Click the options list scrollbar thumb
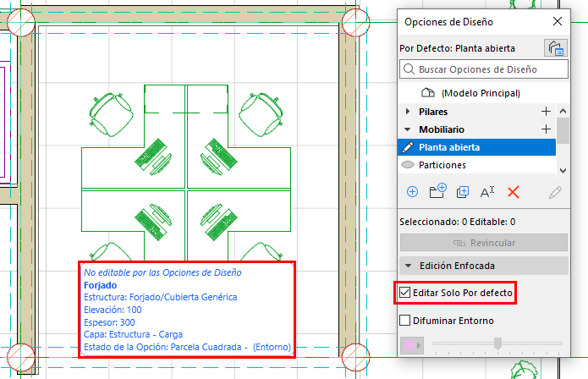Screen dimensions: 588x379 (x=563, y=131)
